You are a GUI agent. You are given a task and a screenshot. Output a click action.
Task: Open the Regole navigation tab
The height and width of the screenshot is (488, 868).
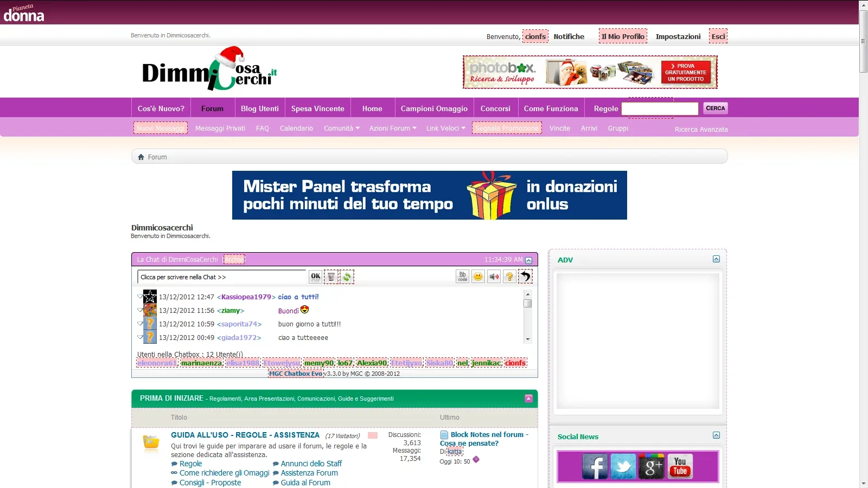click(x=606, y=108)
